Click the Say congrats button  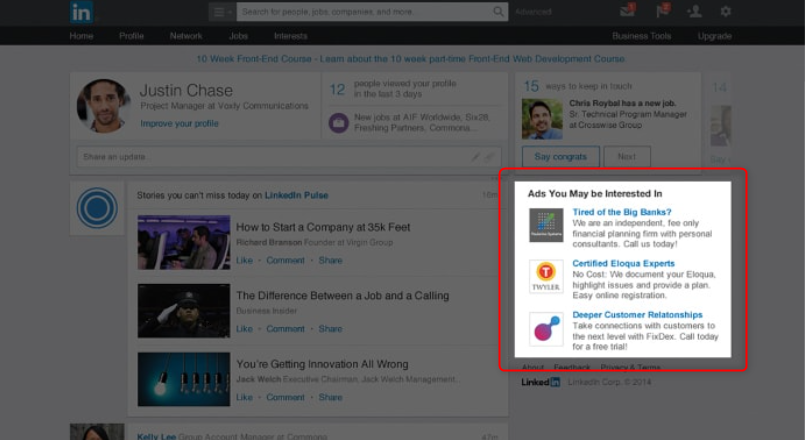560,157
